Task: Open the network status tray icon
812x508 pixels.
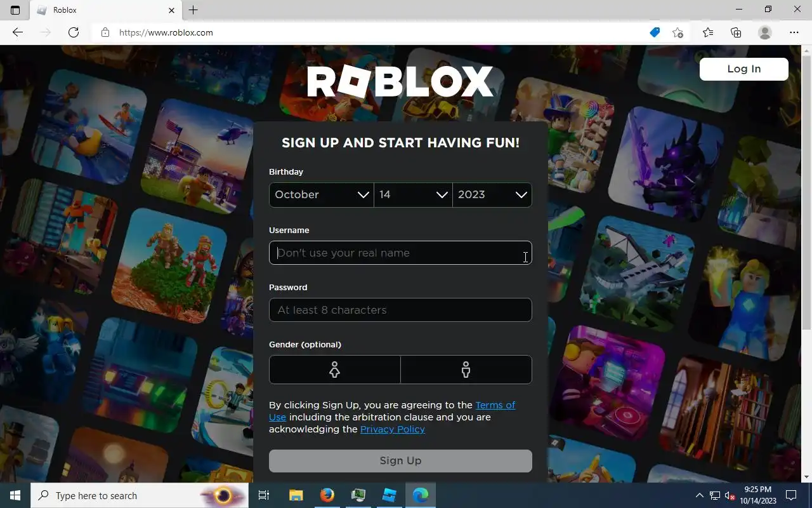Action: pyautogui.click(x=715, y=495)
